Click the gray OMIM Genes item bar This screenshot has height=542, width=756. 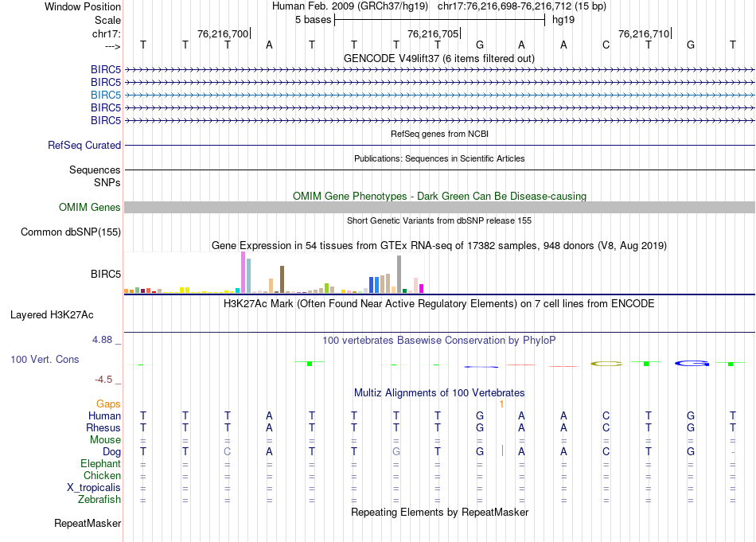click(440, 208)
